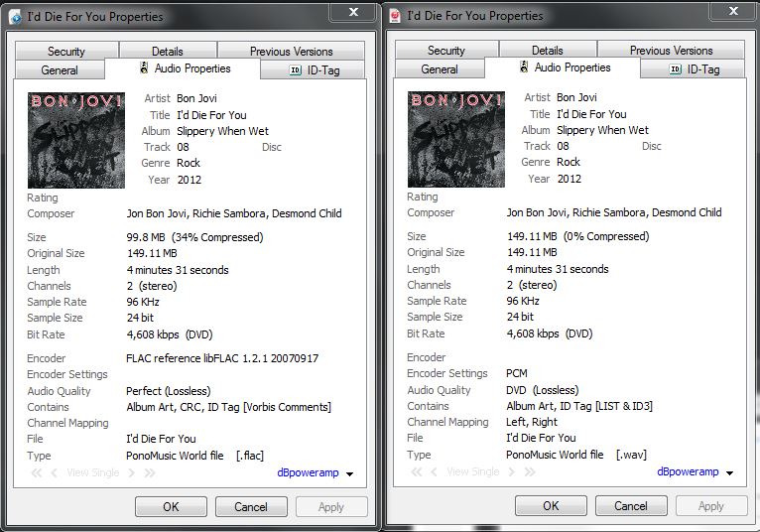Click View Single label in left window

pos(93,472)
